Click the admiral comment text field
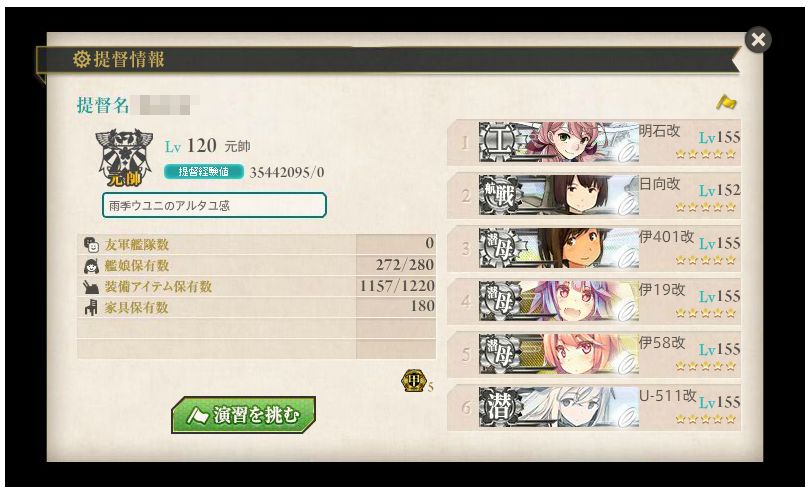 coord(214,205)
